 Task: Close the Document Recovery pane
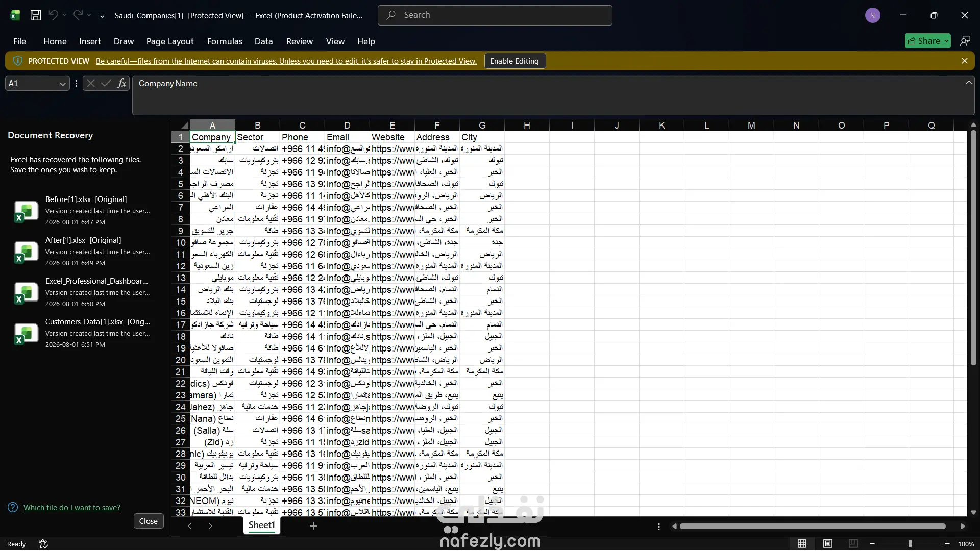(149, 521)
